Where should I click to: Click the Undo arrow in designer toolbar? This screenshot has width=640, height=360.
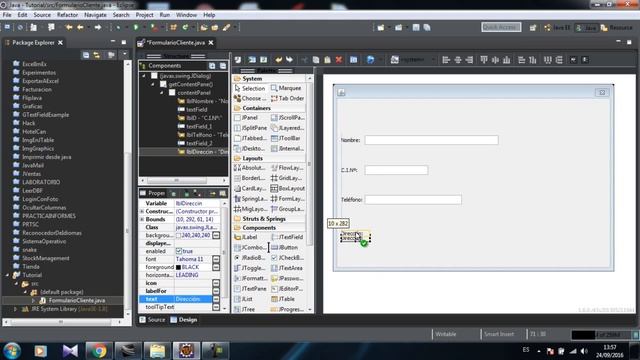point(279,60)
